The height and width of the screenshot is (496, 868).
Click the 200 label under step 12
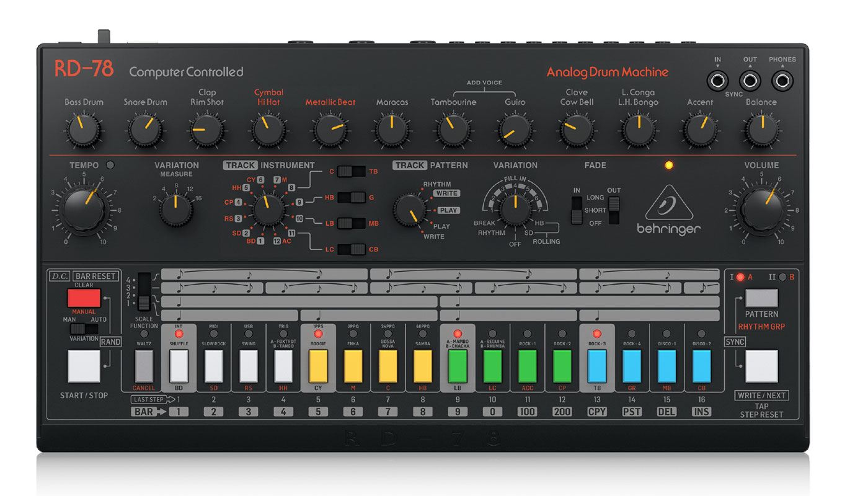562,412
